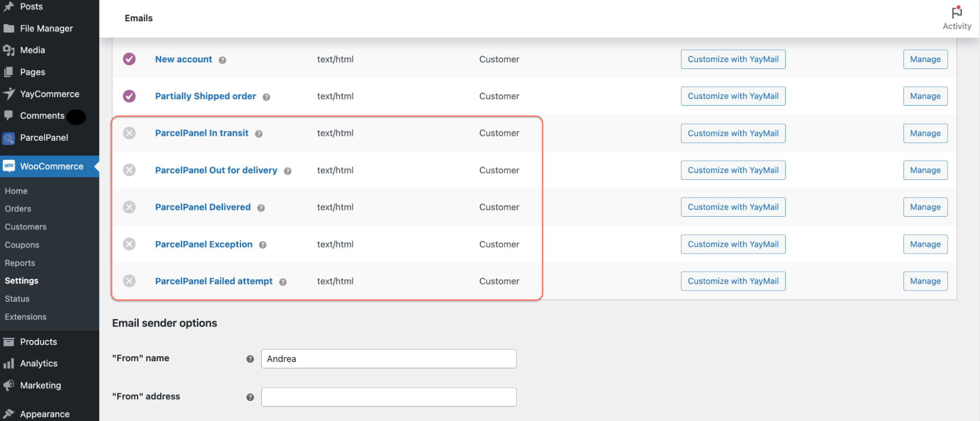Click the Pages icon in sidebar
The height and width of the screenshot is (421, 980).
9,72
